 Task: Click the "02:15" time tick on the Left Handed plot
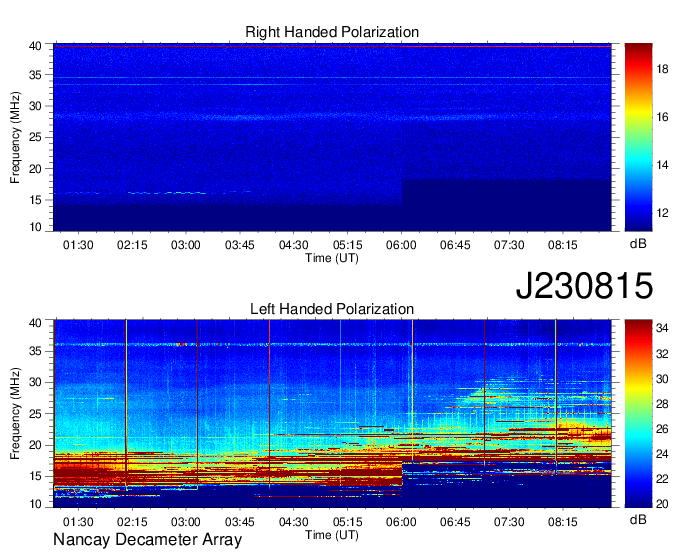pos(132,522)
